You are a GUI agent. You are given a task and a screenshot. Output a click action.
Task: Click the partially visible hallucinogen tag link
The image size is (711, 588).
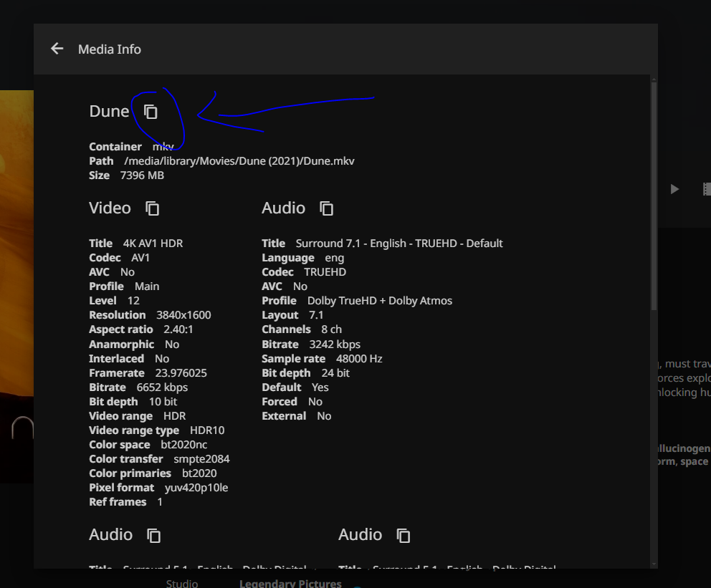click(681, 448)
